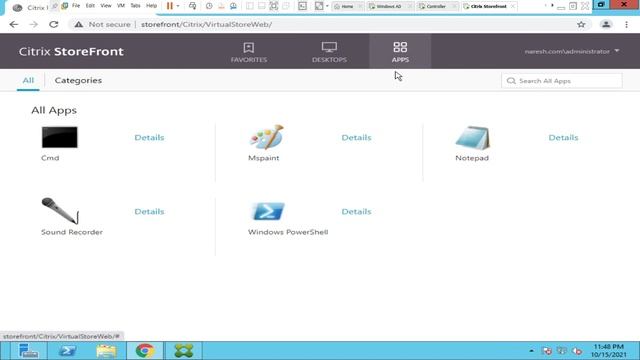Open File Explorer from the taskbar

click(106, 351)
